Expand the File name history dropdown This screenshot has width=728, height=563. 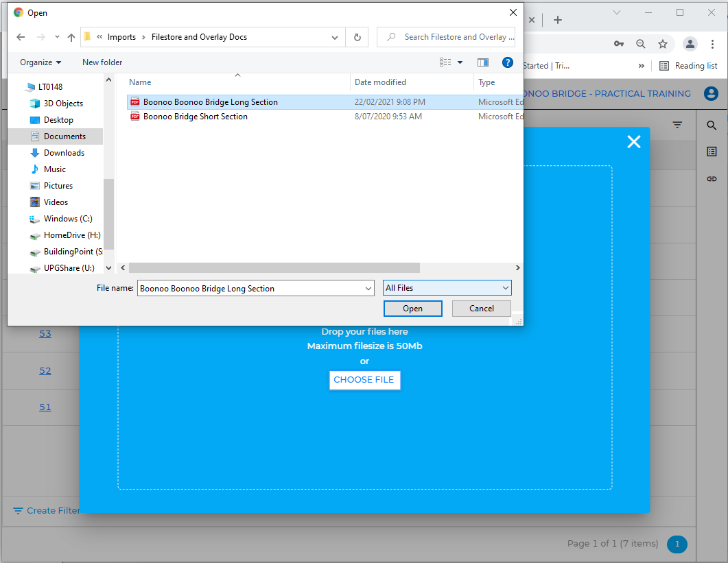click(368, 289)
